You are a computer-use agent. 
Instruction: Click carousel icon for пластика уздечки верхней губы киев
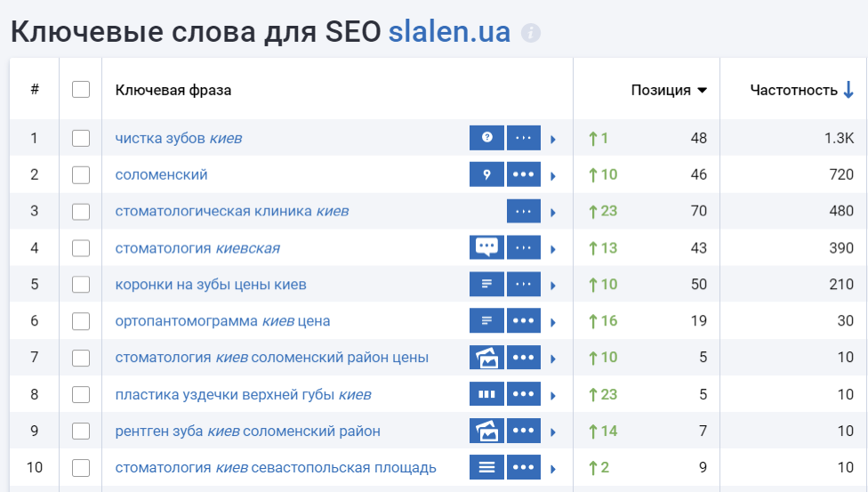[486, 394]
